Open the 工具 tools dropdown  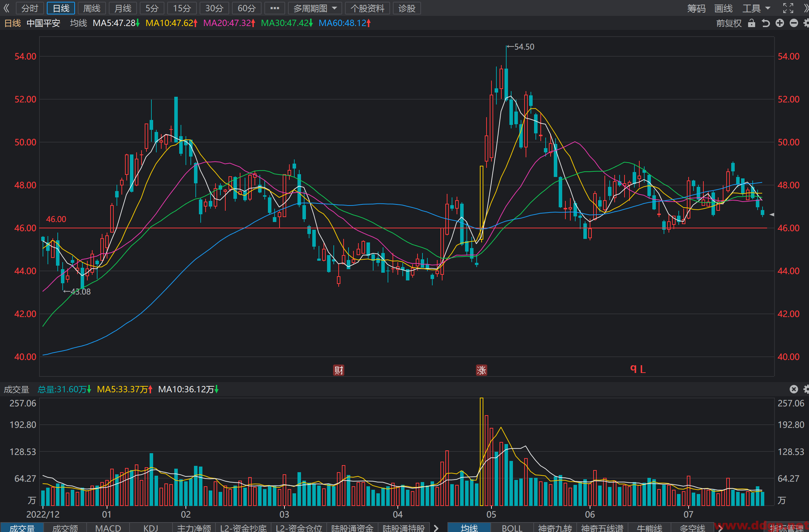[756, 8]
